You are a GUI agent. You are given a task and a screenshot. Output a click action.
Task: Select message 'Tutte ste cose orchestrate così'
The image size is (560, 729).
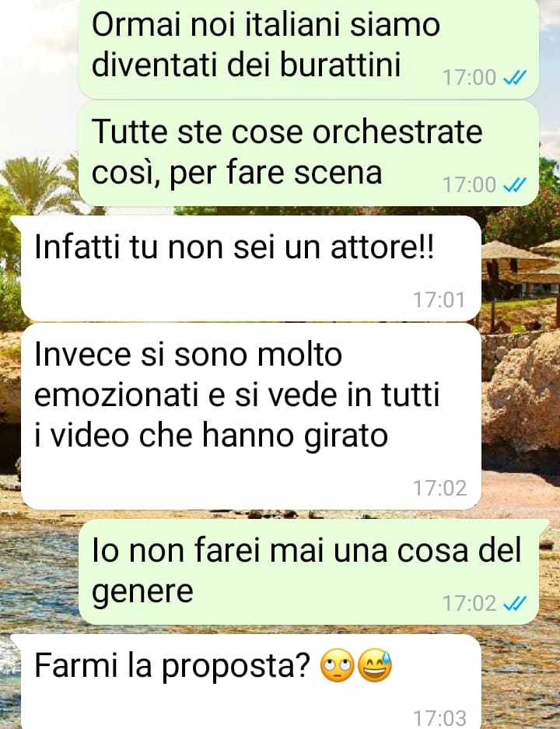coord(309,154)
